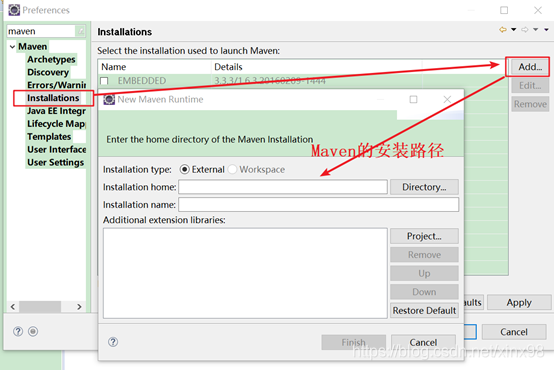Click Directory... browse button
The height and width of the screenshot is (370, 554).
424,187
